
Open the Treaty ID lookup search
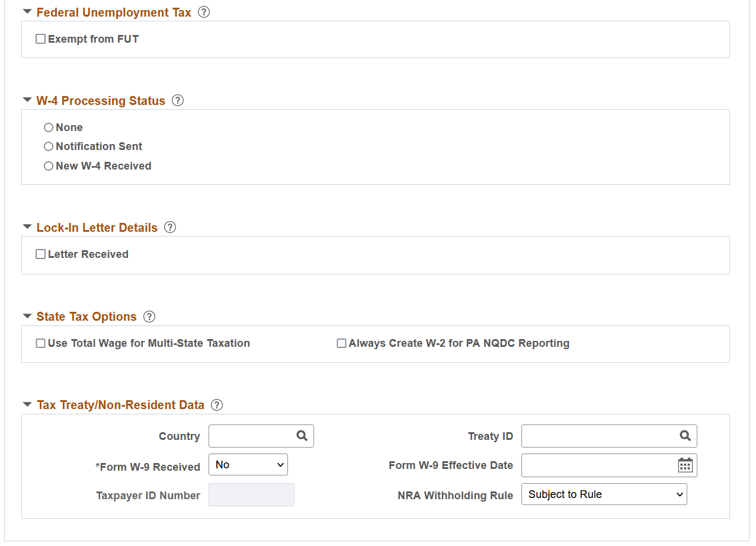[685, 436]
